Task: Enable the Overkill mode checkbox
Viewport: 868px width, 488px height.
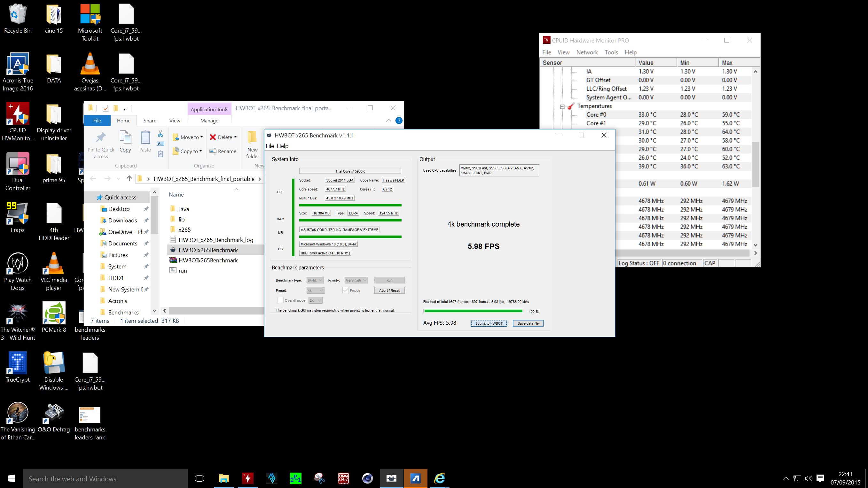Action: (x=280, y=300)
